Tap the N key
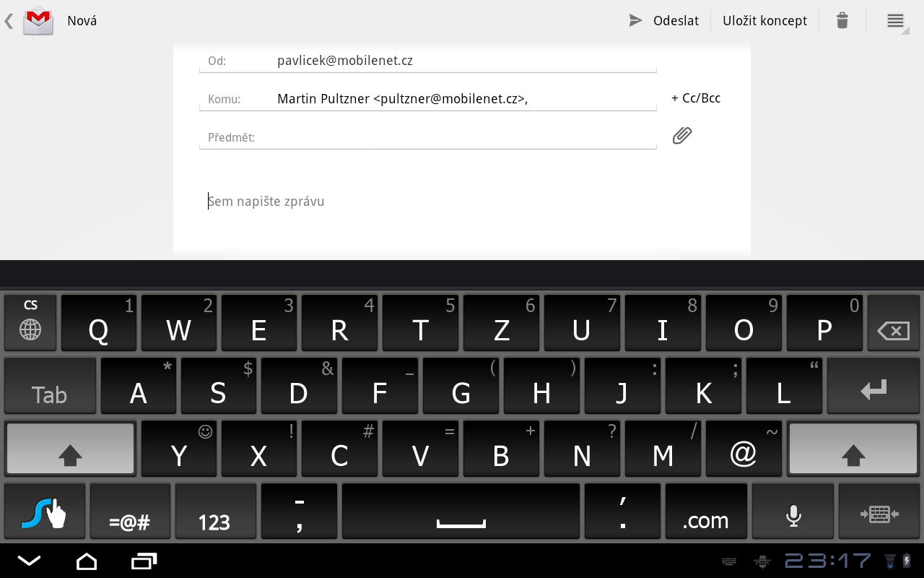This screenshot has height=578, width=924. 582,449
